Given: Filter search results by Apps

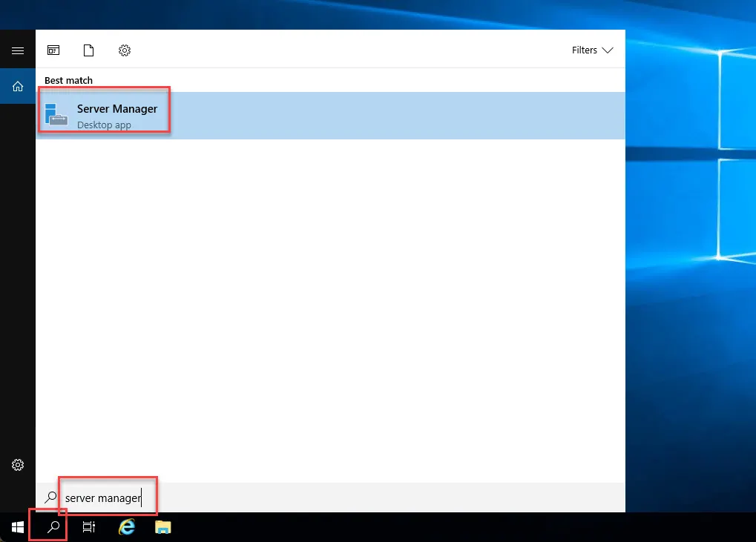Looking at the screenshot, I should click(x=53, y=50).
